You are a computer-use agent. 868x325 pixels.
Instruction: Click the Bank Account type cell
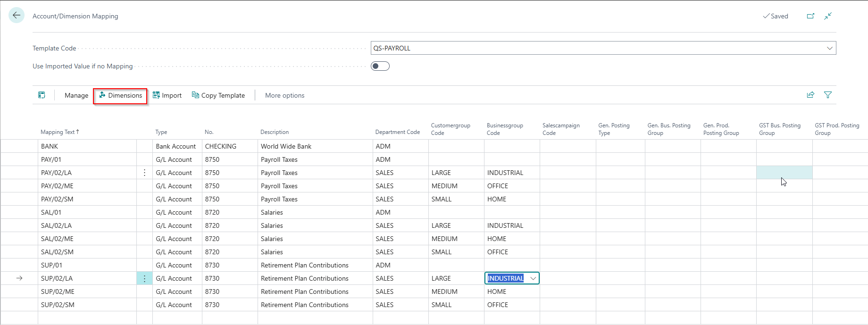pos(177,146)
